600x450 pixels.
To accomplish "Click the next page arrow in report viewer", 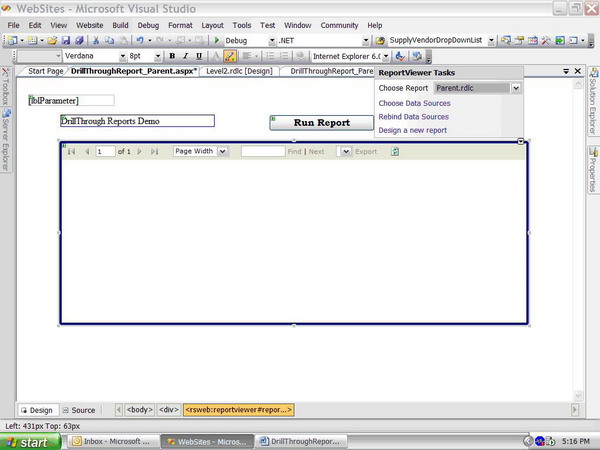I will tap(140, 152).
